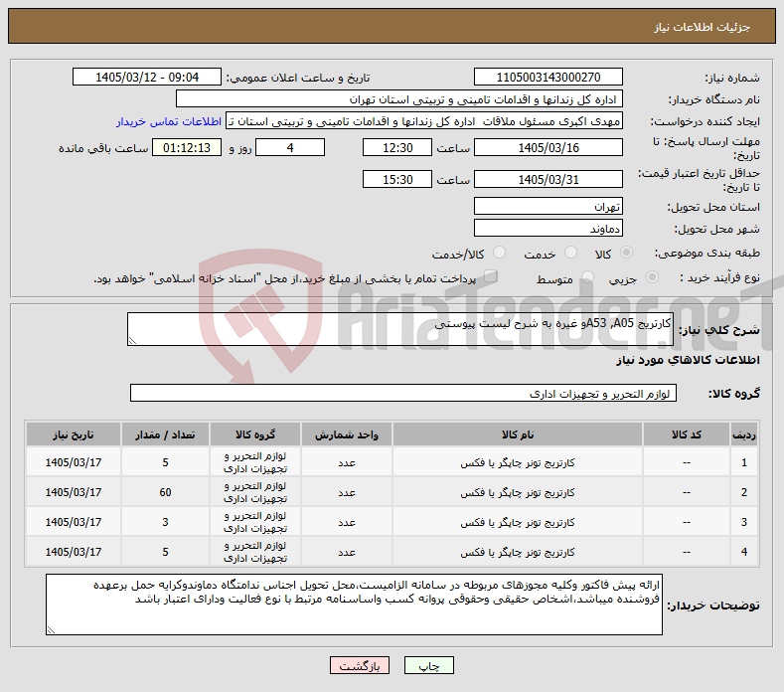Click the remaining time field 01:12:13
Image resolution: width=784 pixels, height=692 pixels.
point(187,147)
